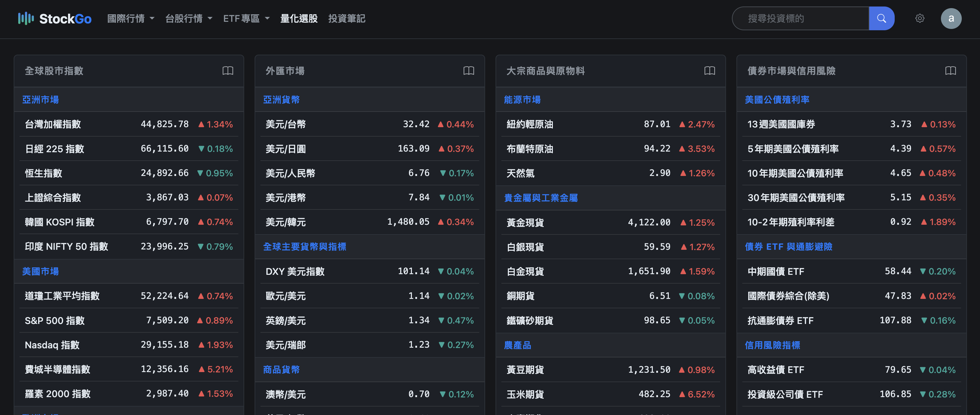980x415 pixels.
Task: Select the 天然氣 row
Action: (610, 173)
